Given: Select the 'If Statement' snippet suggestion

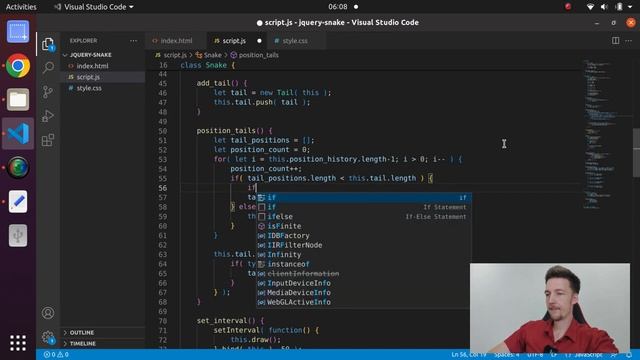Looking at the screenshot, I should click(x=363, y=207).
